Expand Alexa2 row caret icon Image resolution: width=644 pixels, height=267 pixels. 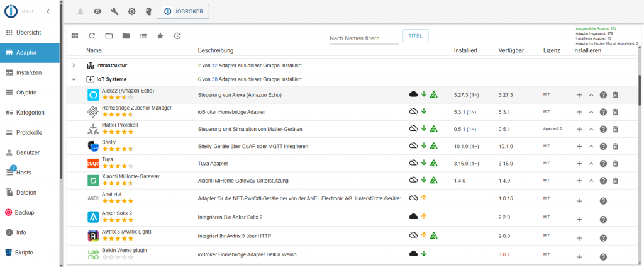coord(591,95)
